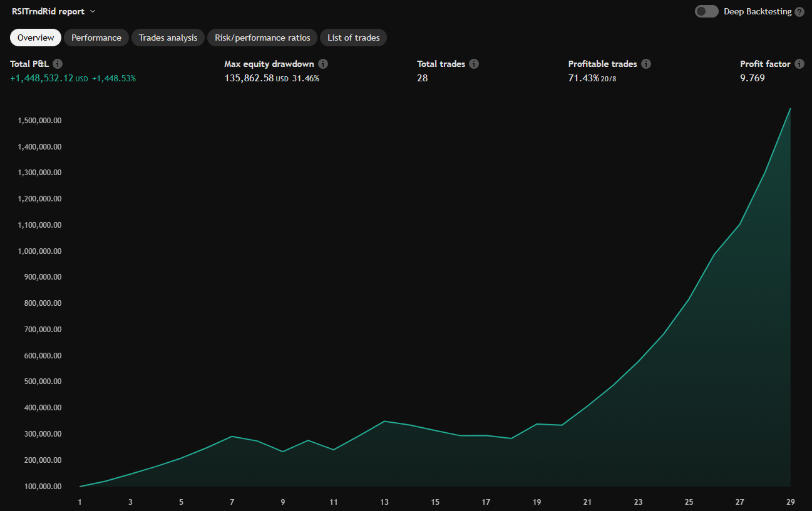Enable the Deep Backtesting toggle
The width and height of the screenshot is (812, 511).
pyautogui.click(x=706, y=11)
